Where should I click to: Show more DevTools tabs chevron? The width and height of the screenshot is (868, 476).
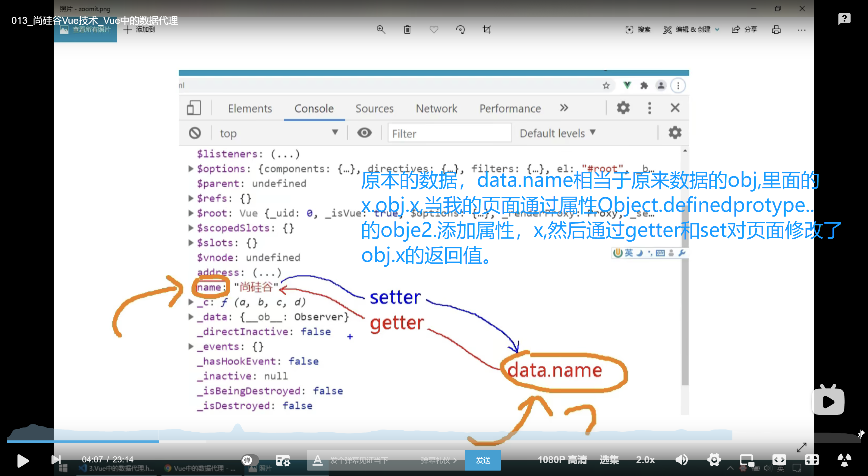[x=564, y=108]
